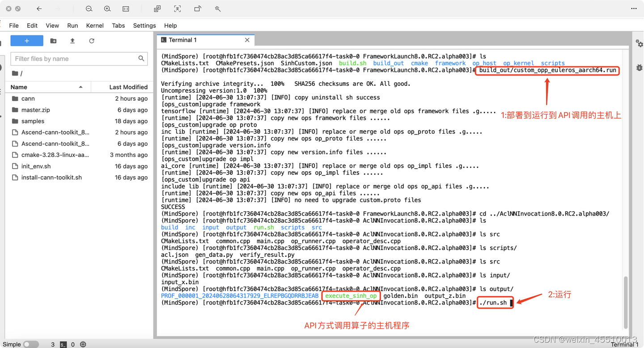
Task: Open the File menu
Action: click(x=14, y=25)
